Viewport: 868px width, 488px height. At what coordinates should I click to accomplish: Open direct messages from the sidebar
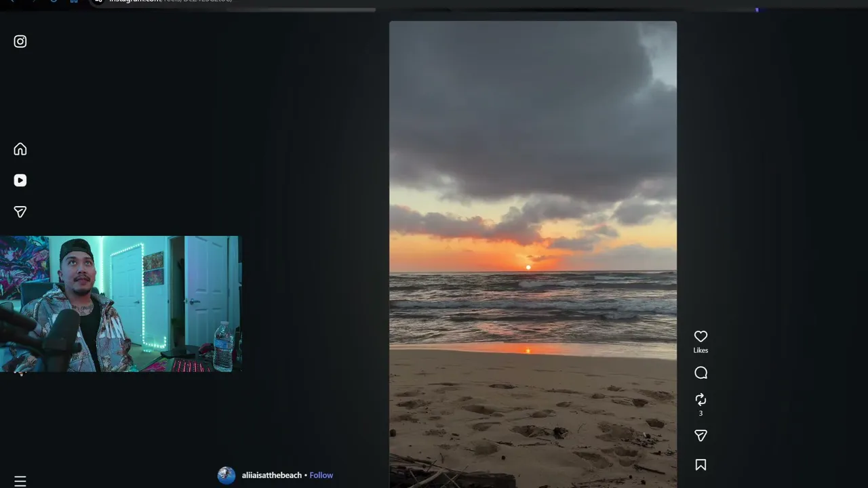(20, 212)
